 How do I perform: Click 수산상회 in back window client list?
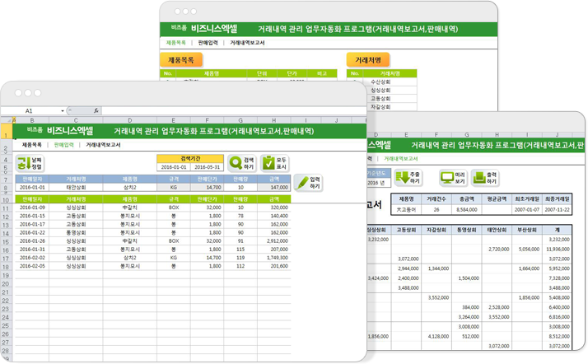click(x=380, y=82)
